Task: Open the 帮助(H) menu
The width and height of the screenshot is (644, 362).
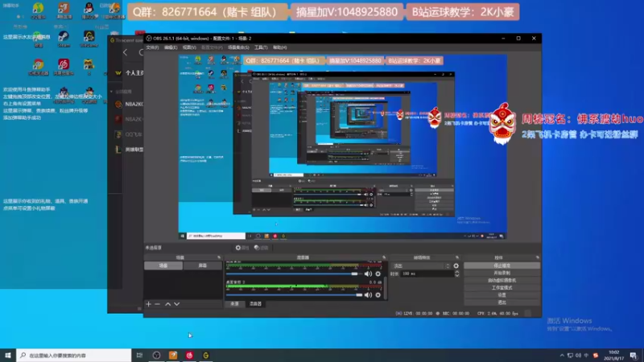Action: coord(279,47)
